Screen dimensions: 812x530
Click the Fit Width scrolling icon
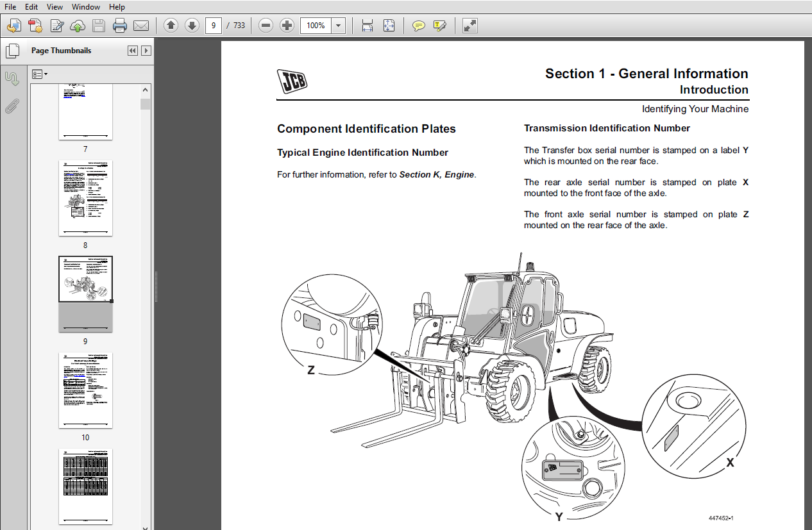pos(368,26)
